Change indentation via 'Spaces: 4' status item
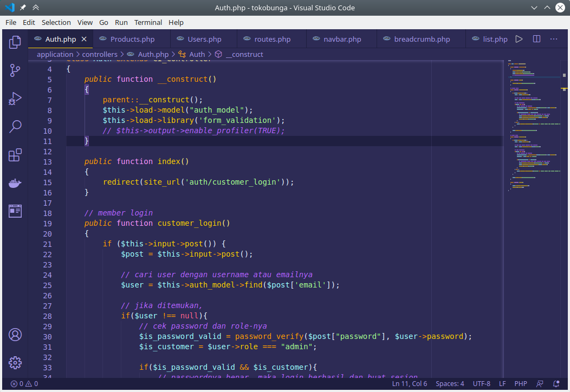Screen dimensions: 570x392 click(450, 383)
